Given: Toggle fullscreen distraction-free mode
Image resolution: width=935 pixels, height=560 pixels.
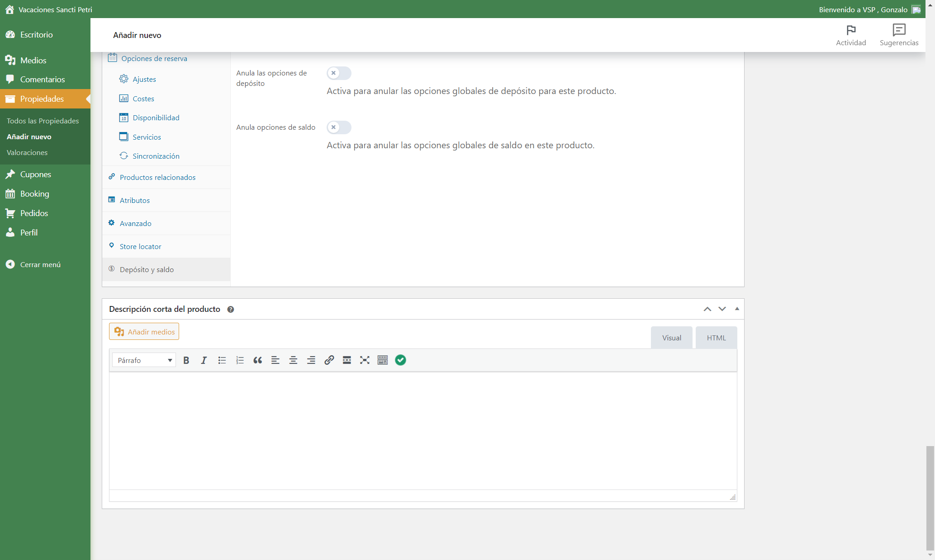Looking at the screenshot, I should point(365,360).
